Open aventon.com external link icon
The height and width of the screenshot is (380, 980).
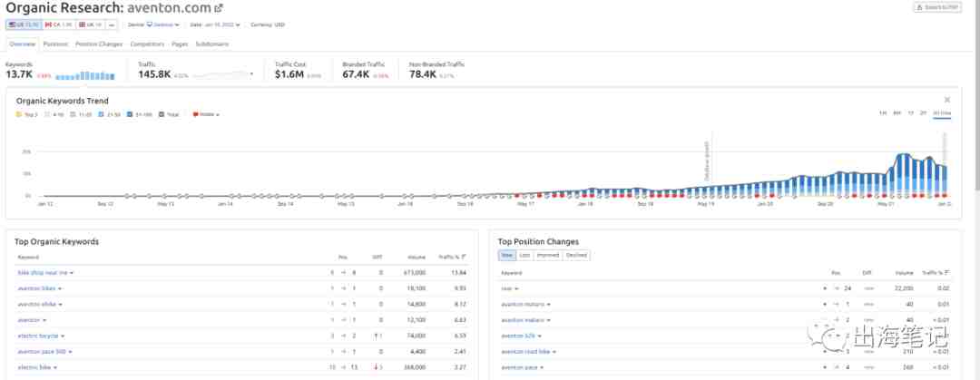[x=218, y=9]
